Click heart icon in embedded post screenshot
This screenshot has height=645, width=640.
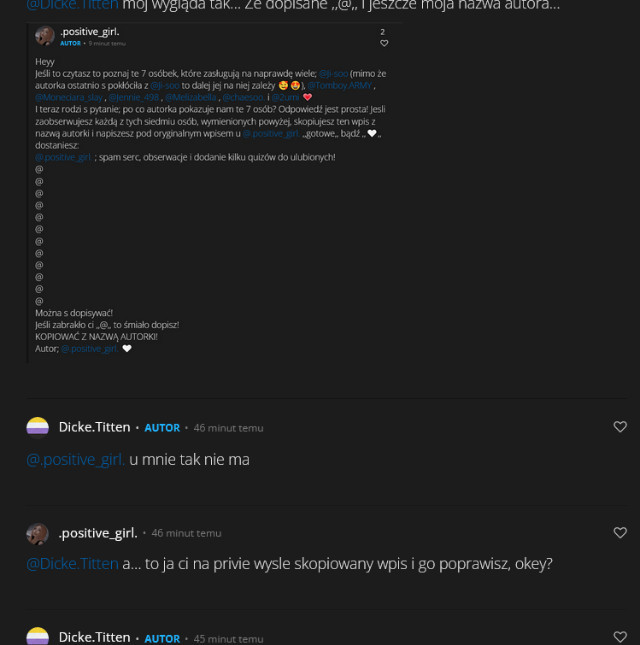384,43
